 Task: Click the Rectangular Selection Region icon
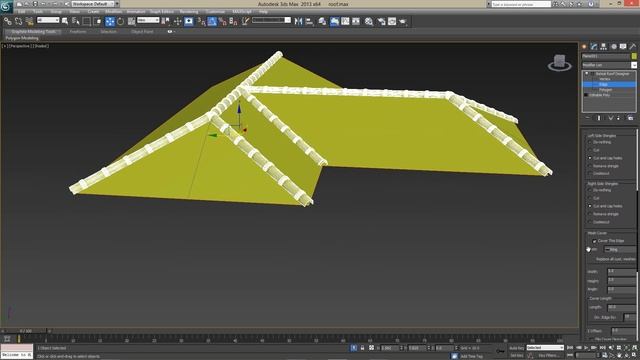coord(87,21)
